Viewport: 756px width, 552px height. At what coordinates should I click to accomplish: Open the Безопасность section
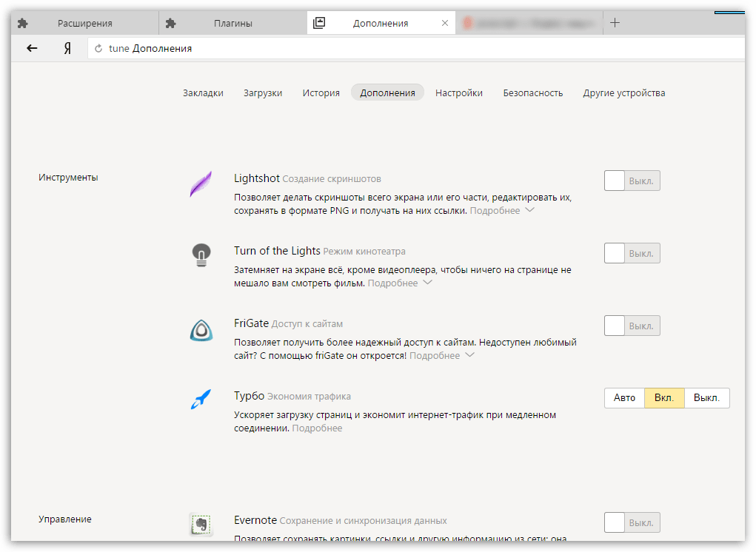pos(533,93)
